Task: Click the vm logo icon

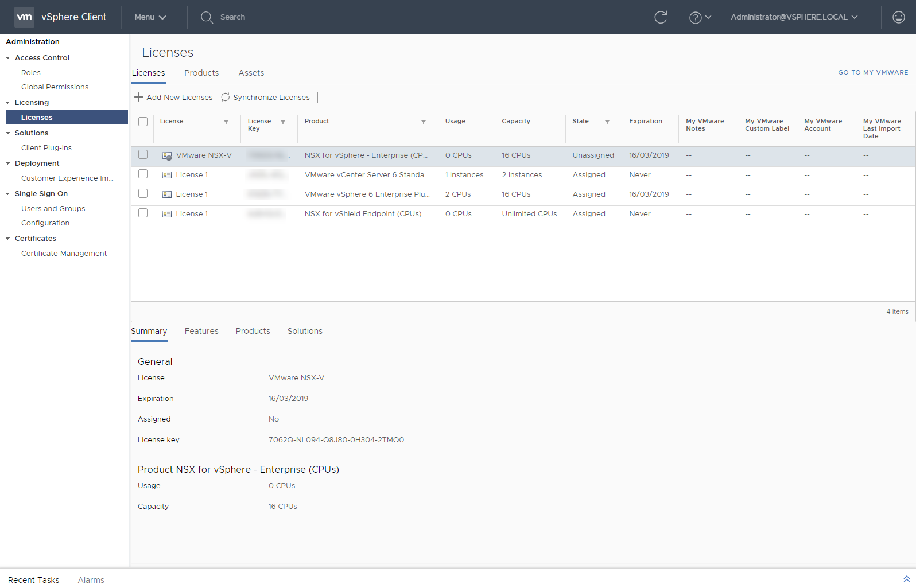Action: [24, 17]
